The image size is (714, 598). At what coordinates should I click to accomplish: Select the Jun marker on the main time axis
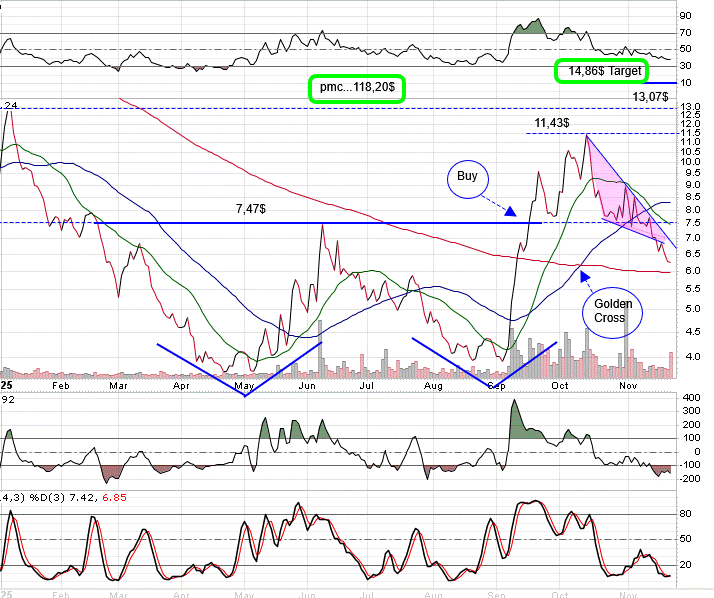pyautogui.click(x=308, y=384)
